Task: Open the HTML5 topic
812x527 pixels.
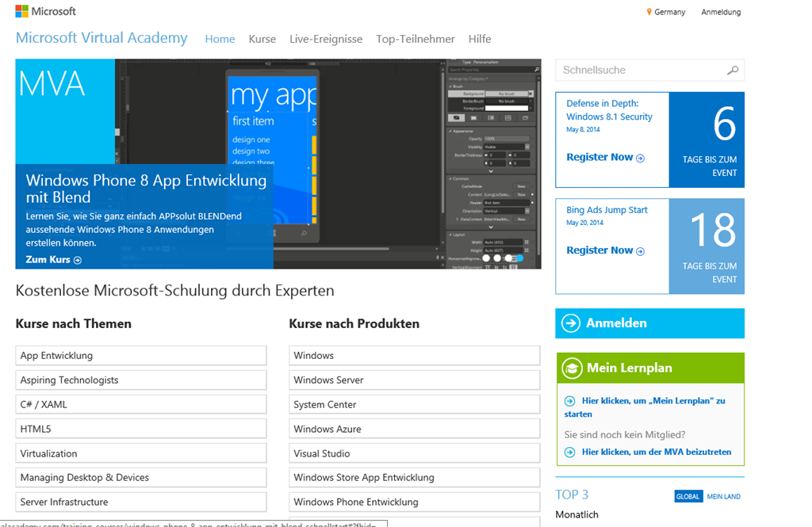Action: click(x=141, y=429)
